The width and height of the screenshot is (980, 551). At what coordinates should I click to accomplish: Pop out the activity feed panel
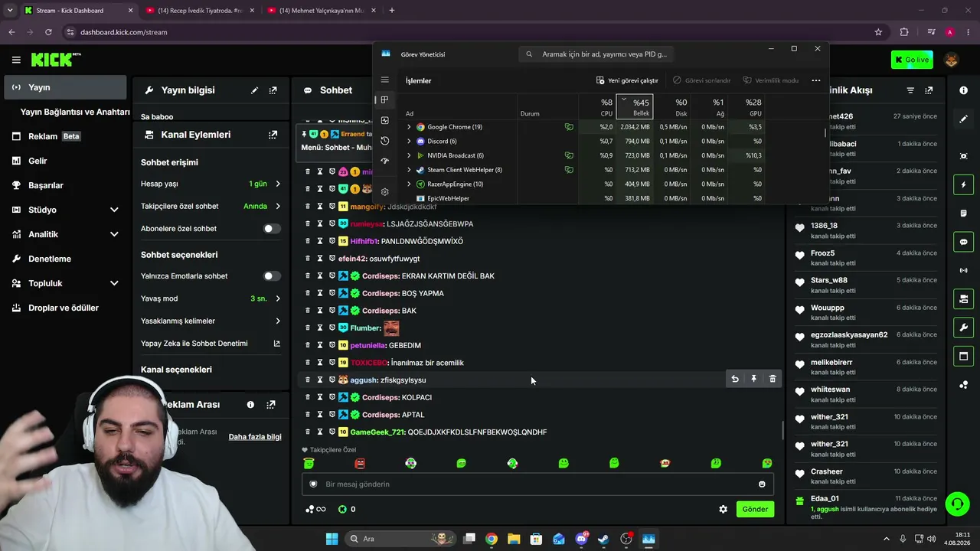pos(929,90)
